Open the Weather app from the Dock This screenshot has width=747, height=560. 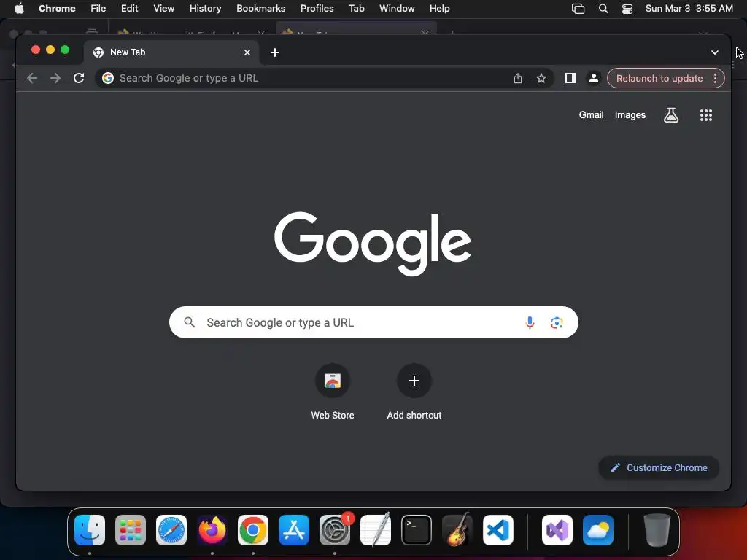pos(598,530)
